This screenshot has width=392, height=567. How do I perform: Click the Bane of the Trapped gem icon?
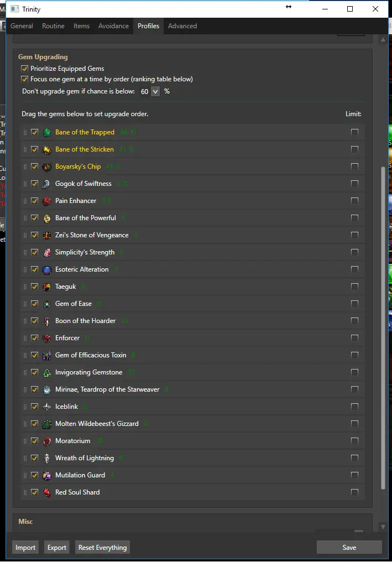pos(47,132)
